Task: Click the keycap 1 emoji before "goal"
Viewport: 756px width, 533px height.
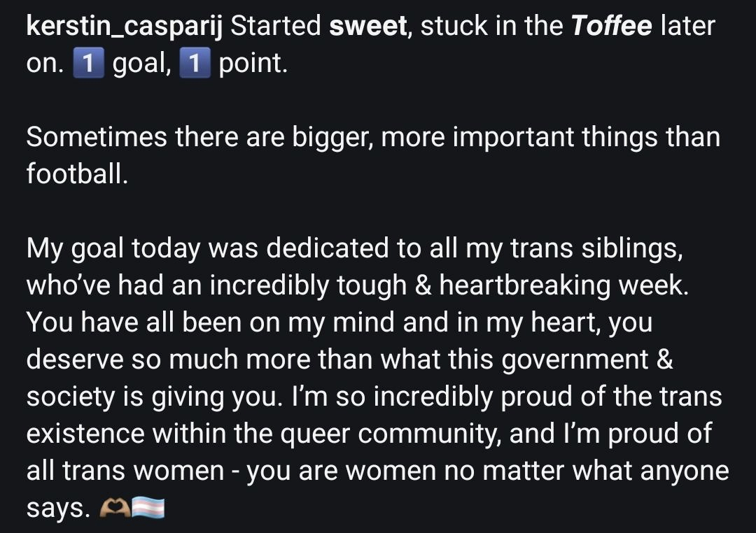Action: click(x=88, y=64)
